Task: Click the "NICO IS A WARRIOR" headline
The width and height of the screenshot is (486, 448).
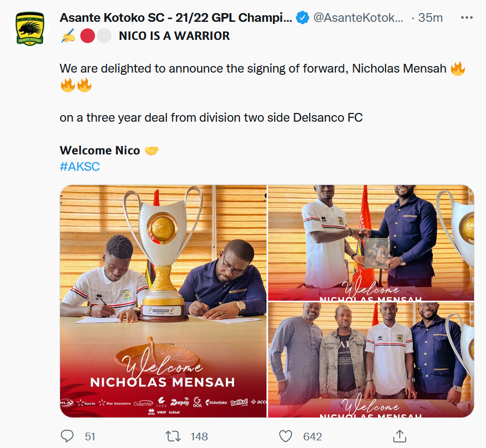Action: pos(174,36)
